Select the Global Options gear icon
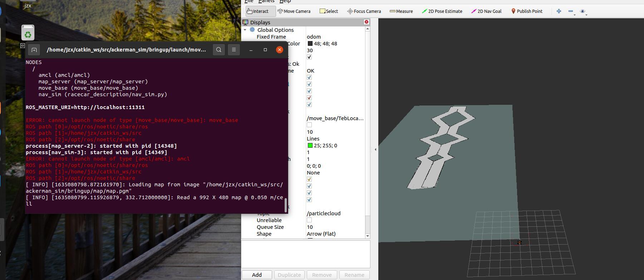 [252, 30]
